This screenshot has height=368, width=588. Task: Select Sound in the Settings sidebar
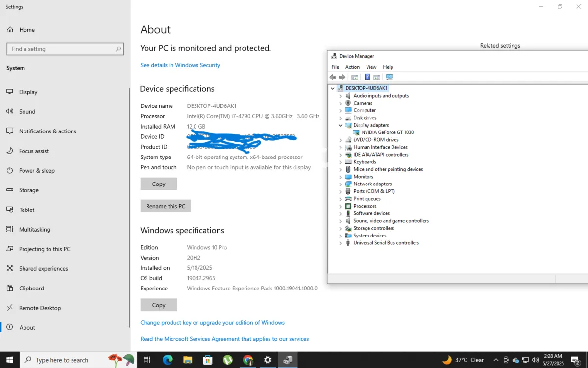tap(26, 111)
